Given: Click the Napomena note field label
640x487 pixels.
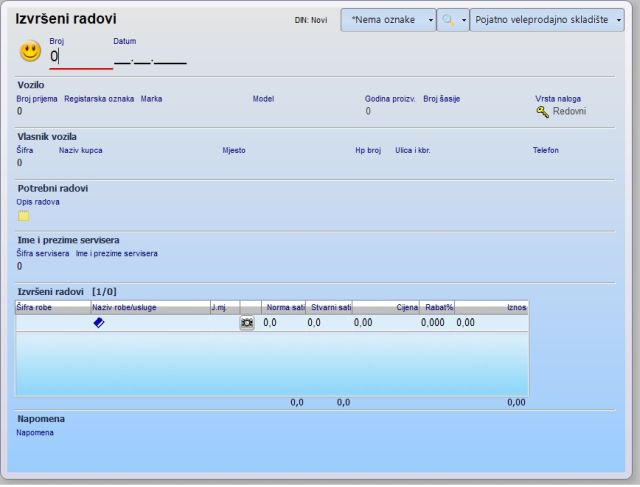Looking at the screenshot, I should pos(35,433).
